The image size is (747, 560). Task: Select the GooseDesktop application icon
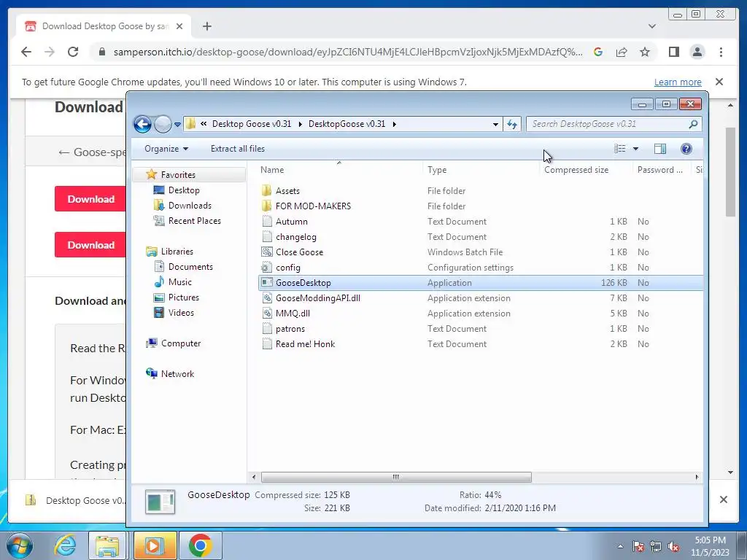click(x=267, y=282)
